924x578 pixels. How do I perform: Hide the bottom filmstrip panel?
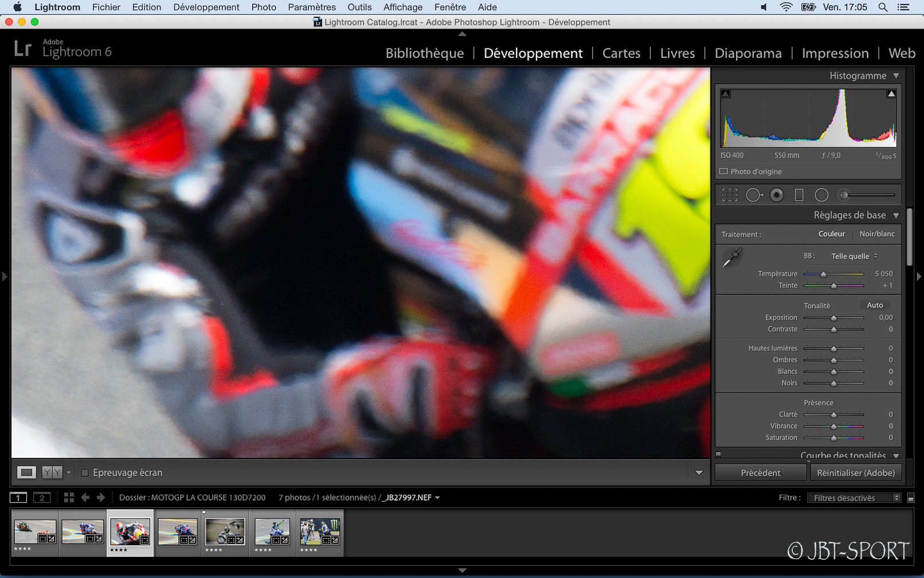[x=462, y=571]
